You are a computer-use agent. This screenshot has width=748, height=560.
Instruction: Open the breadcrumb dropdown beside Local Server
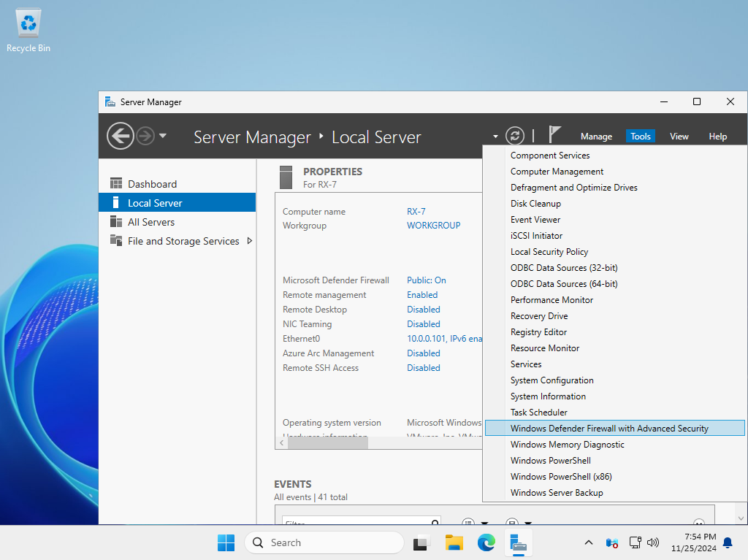click(495, 136)
